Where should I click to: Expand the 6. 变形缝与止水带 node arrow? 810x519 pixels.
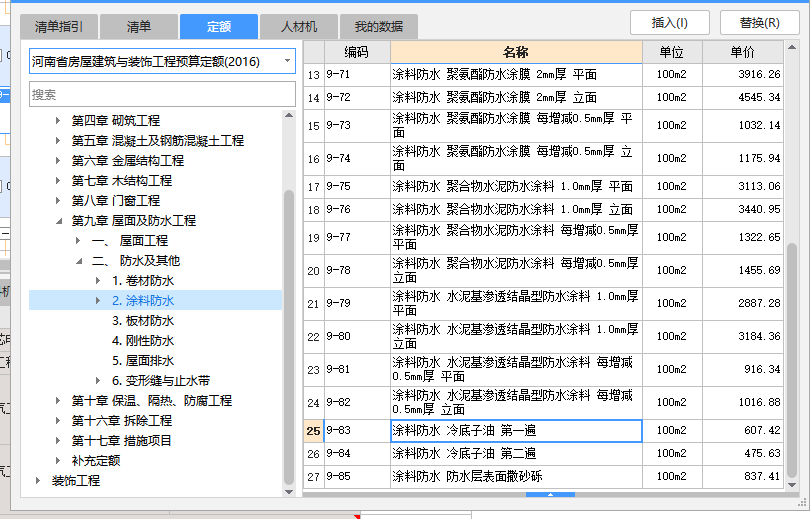point(98,381)
